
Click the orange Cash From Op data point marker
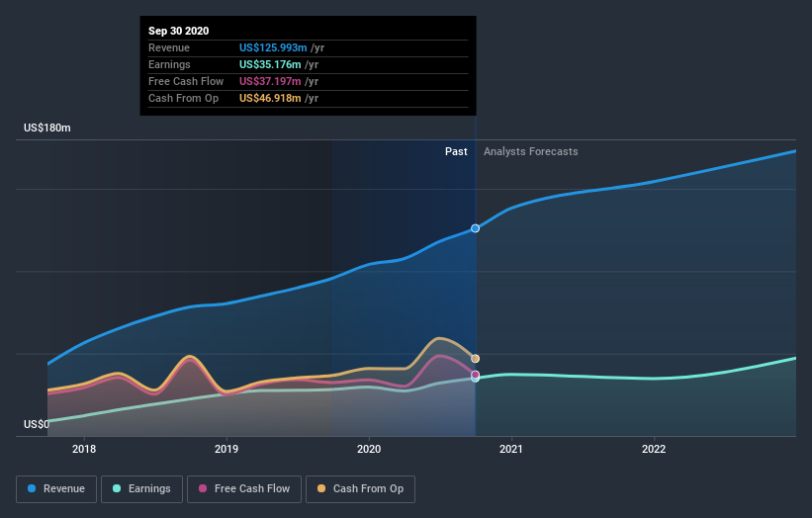(475, 359)
